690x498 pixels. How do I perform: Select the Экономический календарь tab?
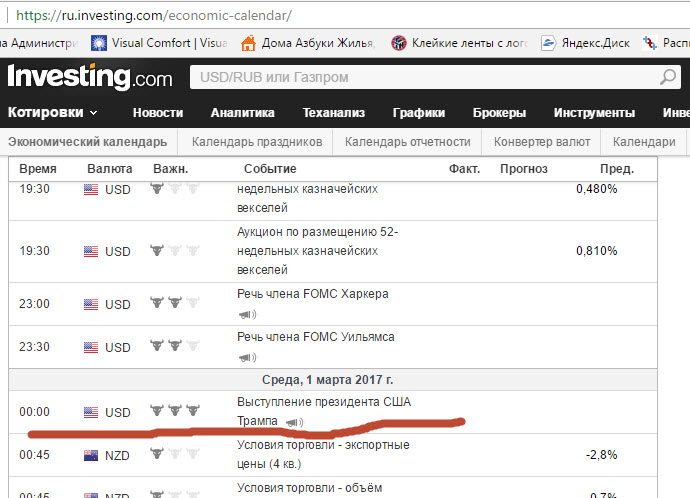pos(88,142)
